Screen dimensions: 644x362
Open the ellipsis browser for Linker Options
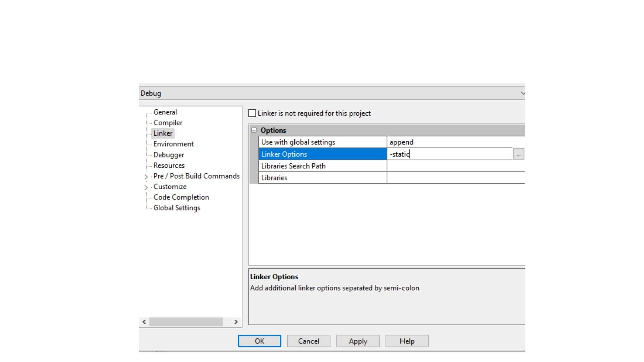[518, 154]
